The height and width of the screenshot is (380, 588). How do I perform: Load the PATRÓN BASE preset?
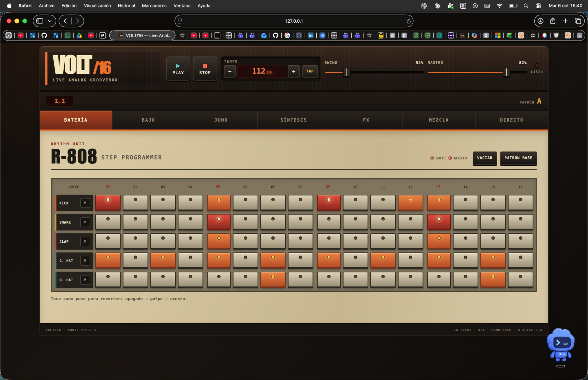pyautogui.click(x=518, y=158)
